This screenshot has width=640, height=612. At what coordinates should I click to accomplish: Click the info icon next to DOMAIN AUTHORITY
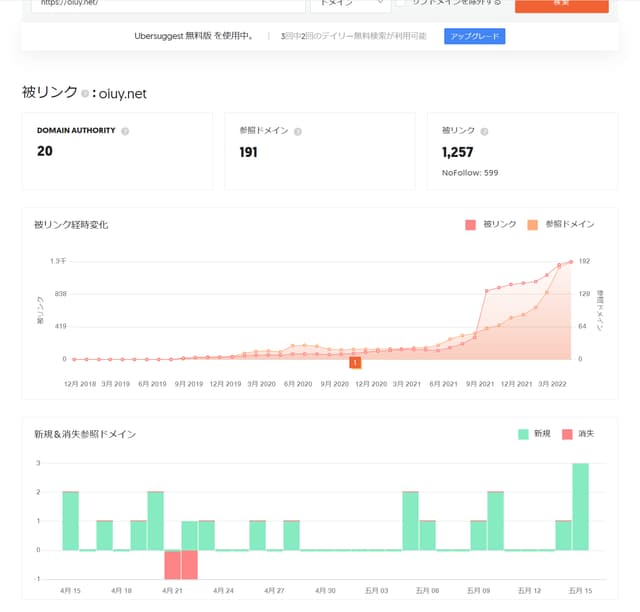(x=125, y=131)
